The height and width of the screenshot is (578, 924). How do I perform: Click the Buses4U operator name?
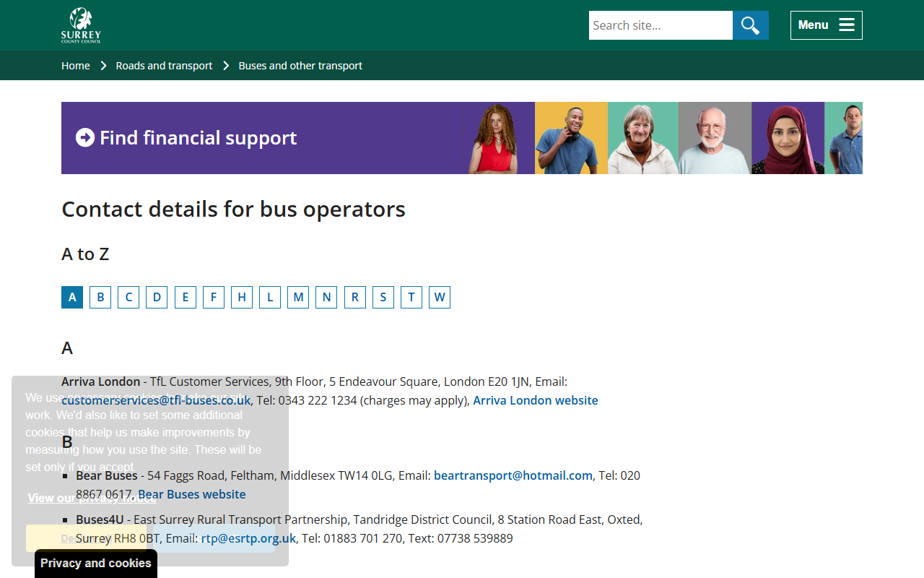coord(100,519)
